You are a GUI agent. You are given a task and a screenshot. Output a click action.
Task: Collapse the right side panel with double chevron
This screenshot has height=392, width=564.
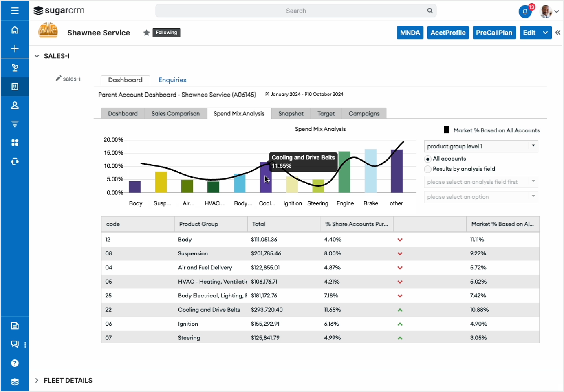tap(558, 33)
